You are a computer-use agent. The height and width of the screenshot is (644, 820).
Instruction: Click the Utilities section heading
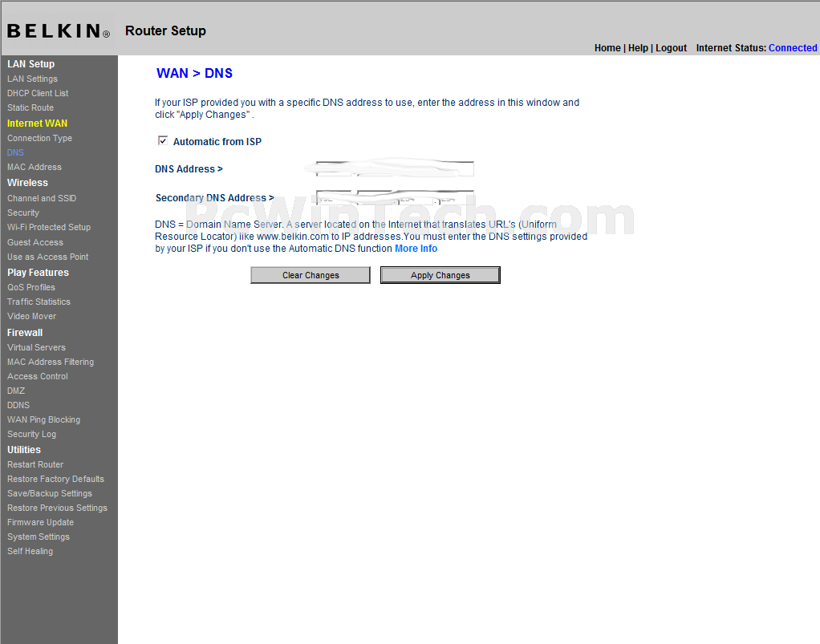[24, 450]
